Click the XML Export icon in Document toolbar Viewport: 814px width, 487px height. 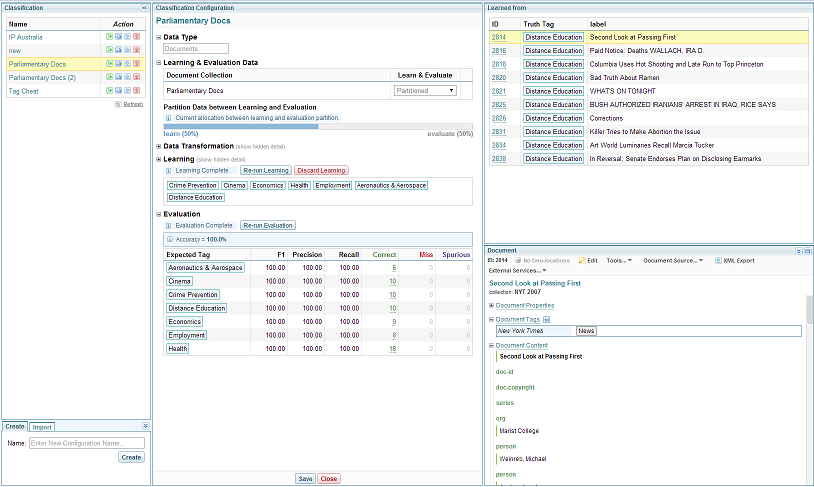716,260
